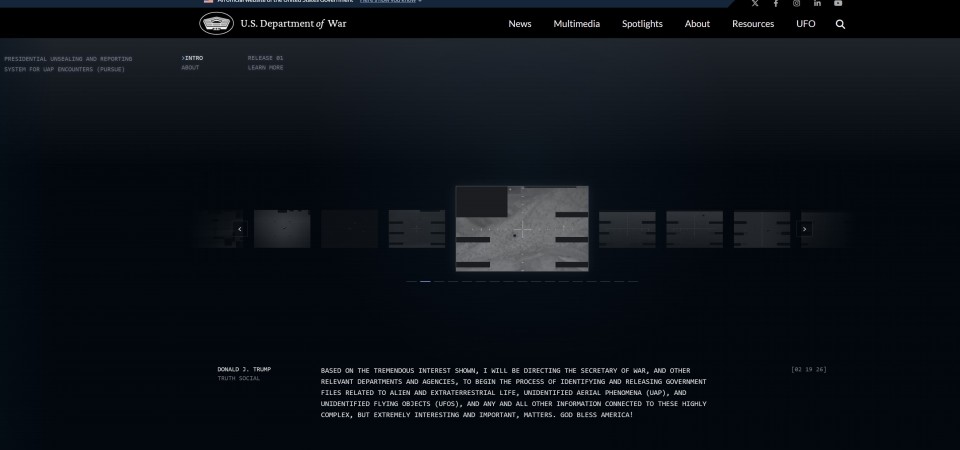Image resolution: width=960 pixels, height=450 pixels.
Task: Select the thumbnail just left of right chevron
Action: [x=762, y=230]
